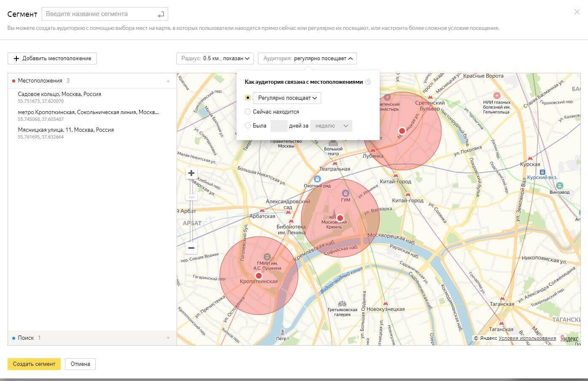The width and height of the screenshot is (588, 381).
Task: Click the ГУМ shopping icon on map
Action: tap(346, 193)
